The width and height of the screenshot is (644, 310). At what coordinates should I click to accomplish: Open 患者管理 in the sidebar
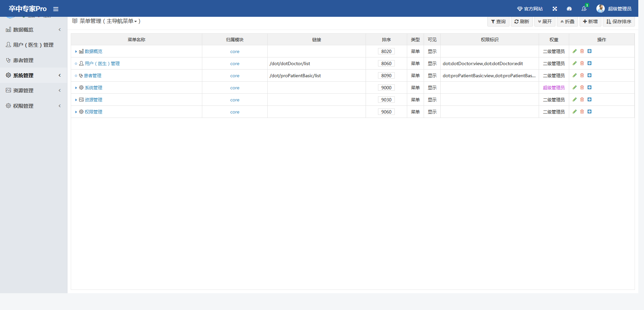tap(23, 60)
